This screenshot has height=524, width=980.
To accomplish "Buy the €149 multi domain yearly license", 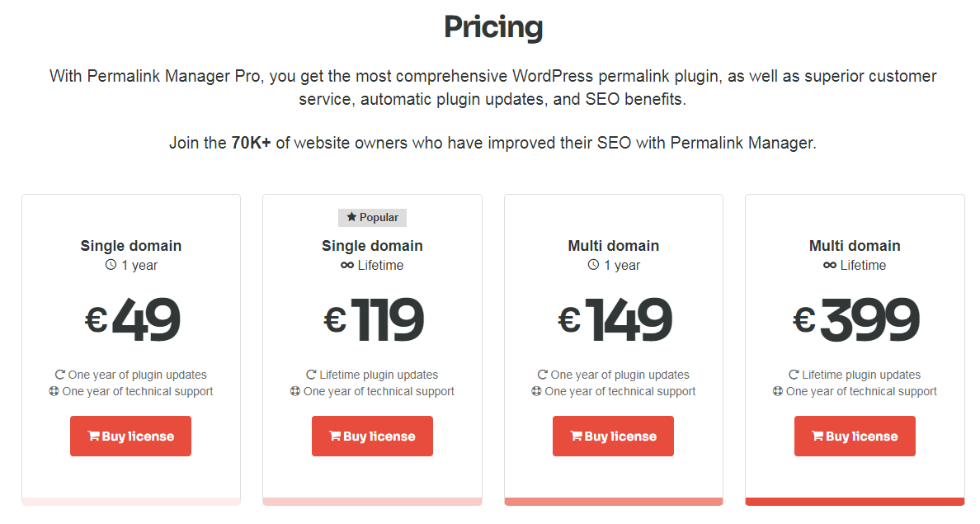I will click(613, 437).
